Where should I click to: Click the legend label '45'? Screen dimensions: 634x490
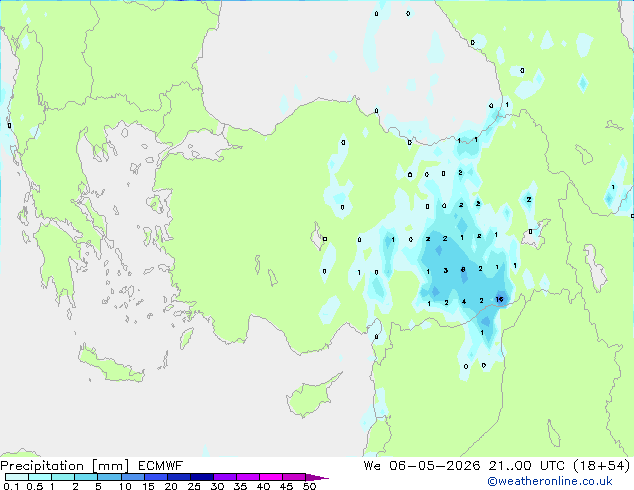click(286, 486)
